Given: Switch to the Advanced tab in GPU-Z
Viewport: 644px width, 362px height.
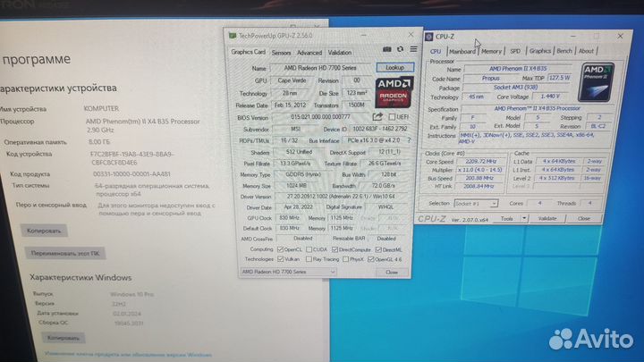Looking at the screenshot, I should tap(309, 53).
